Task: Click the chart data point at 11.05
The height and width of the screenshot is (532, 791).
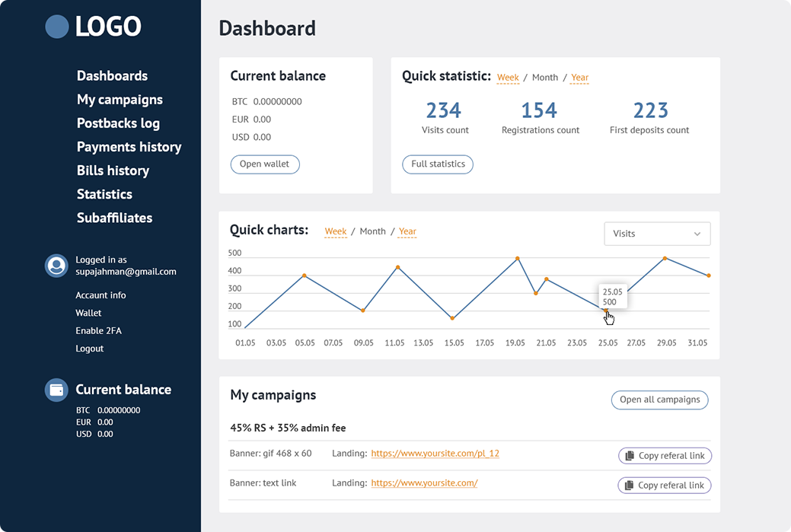Action: (x=398, y=267)
